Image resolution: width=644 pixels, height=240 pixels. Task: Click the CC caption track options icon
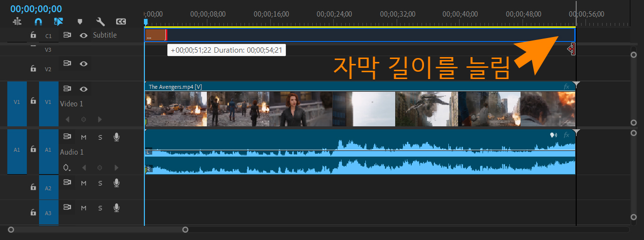click(121, 21)
